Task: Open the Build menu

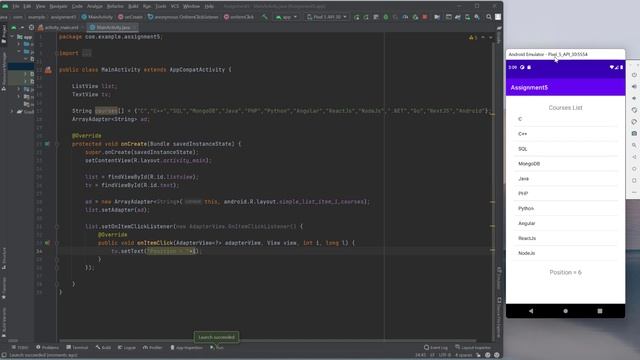Action: click(x=133, y=6)
